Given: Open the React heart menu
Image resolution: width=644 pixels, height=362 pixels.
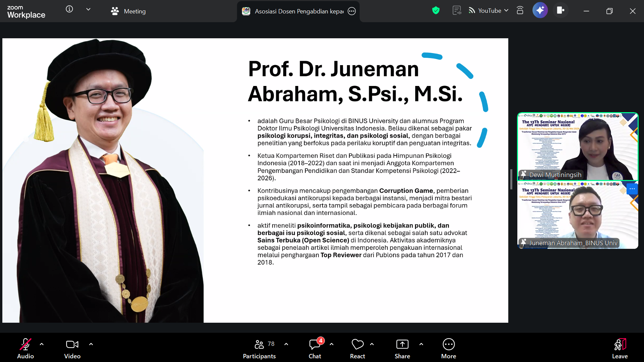Looking at the screenshot, I should (357, 349).
